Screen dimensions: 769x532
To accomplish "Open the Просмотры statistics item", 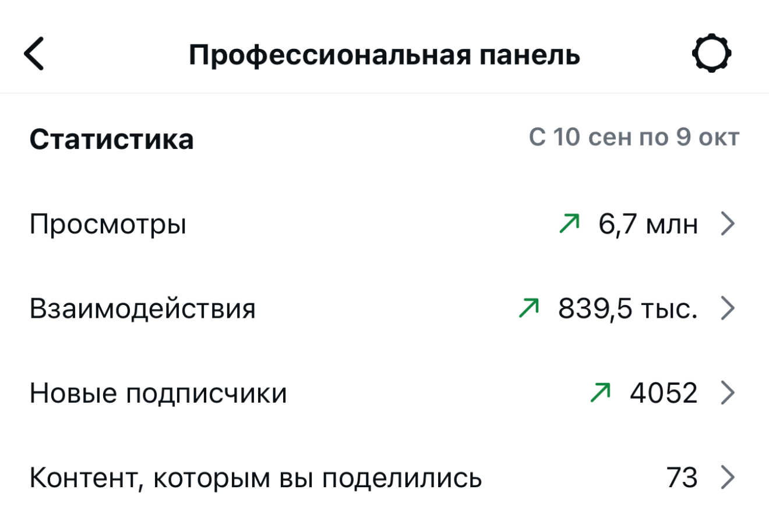I will pos(108,224).
